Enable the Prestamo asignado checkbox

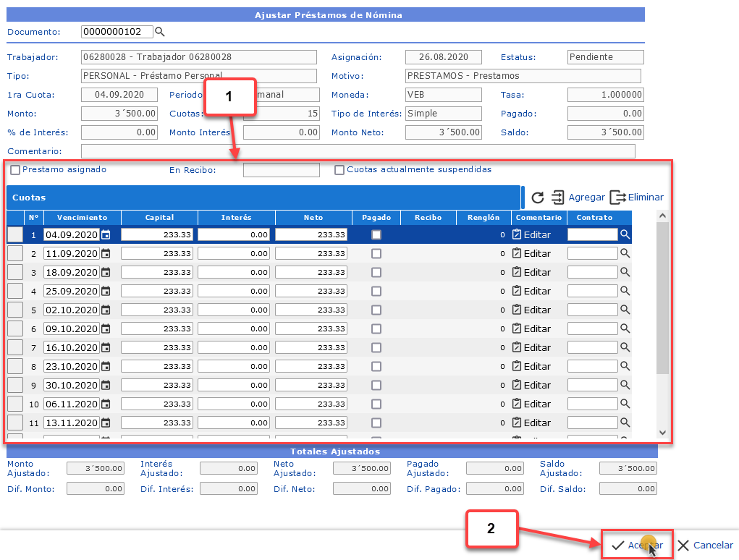coord(15,170)
